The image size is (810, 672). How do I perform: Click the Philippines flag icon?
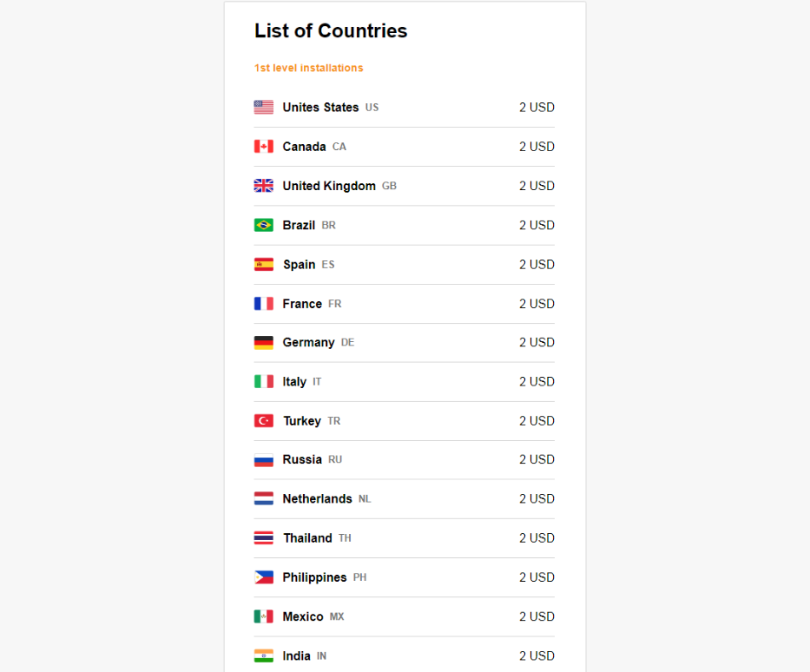click(263, 577)
